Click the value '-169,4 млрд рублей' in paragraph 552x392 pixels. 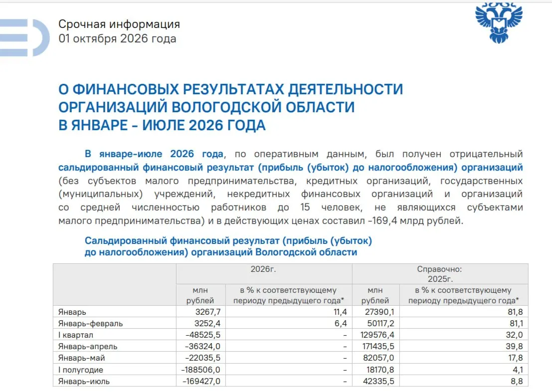414,221
